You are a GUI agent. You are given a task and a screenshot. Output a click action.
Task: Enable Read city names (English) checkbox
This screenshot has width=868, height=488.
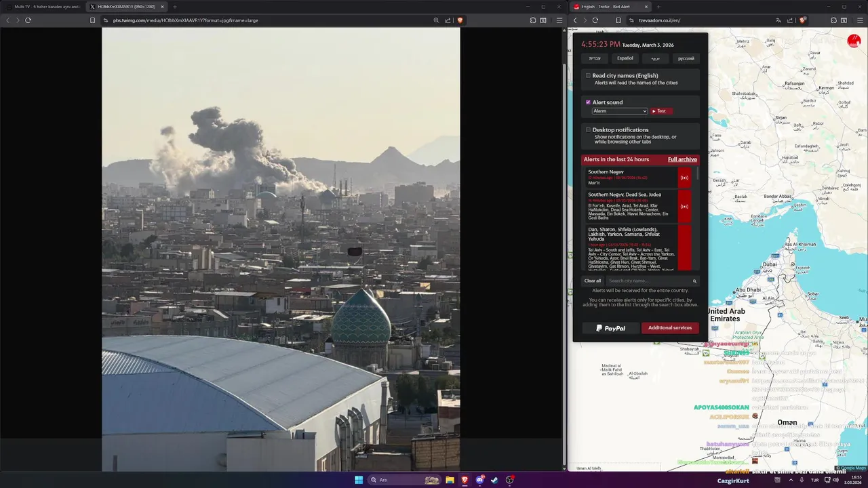point(588,76)
